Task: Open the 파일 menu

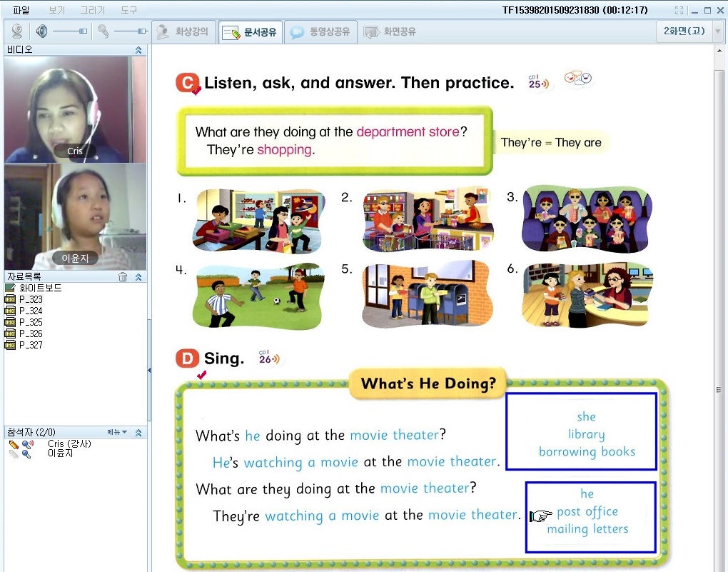Action: click(x=21, y=11)
